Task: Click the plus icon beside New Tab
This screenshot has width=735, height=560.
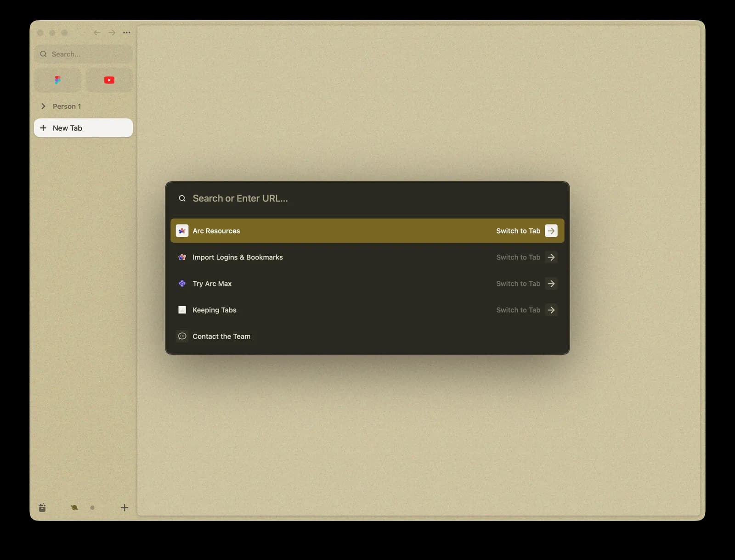Action: (43, 128)
